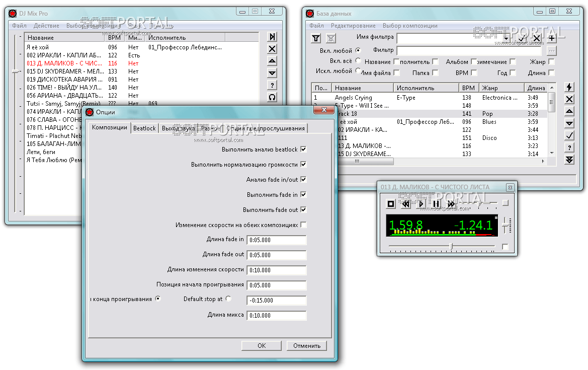Select 'Angels Crying' row in database list
This screenshot has height=370, width=588.
(429, 98)
